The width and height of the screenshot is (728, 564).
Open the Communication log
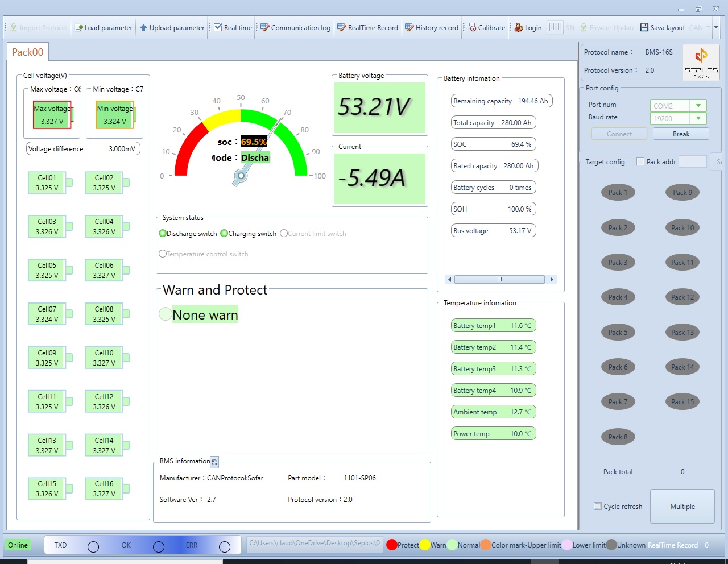295,27
